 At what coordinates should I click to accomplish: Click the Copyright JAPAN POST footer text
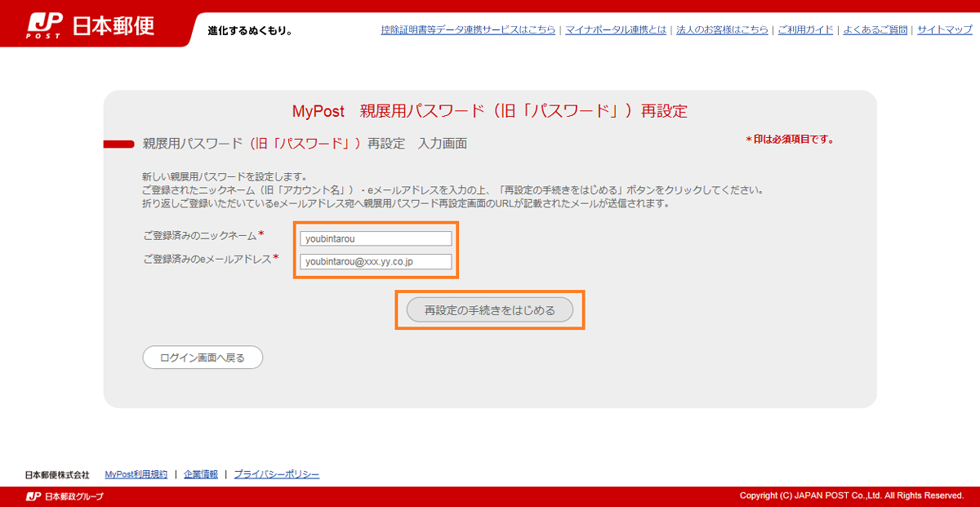click(x=852, y=496)
